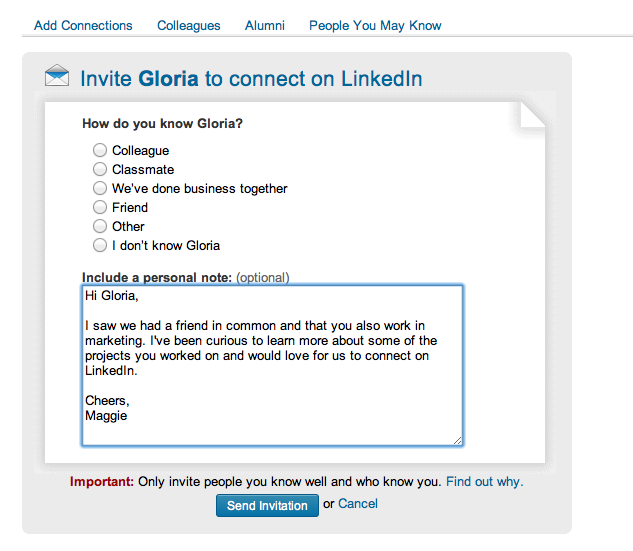Pick the Friend radio button
Image resolution: width=633 pixels, height=551 pixels.
tap(100, 207)
